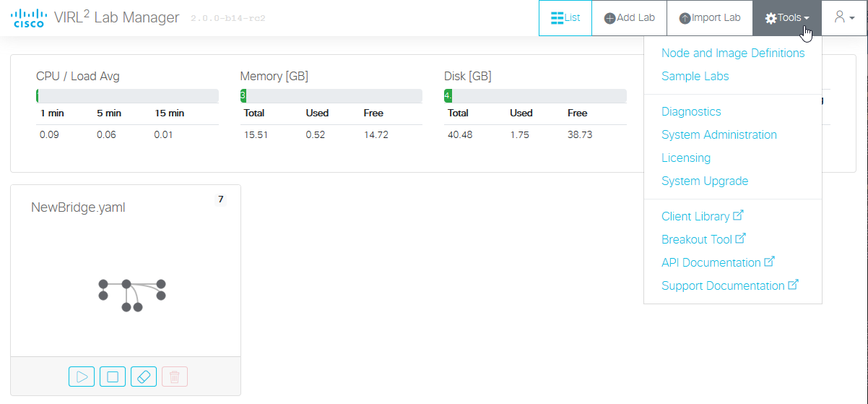This screenshot has width=868, height=404.
Task: Click the external-link icon beside Breakout Tool
Action: point(741,238)
